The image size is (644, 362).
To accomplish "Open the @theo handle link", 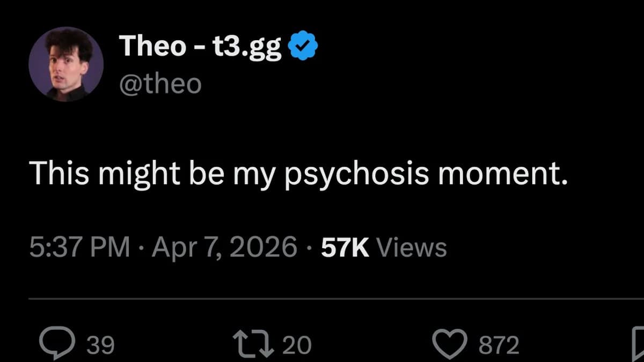I will click(x=159, y=83).
